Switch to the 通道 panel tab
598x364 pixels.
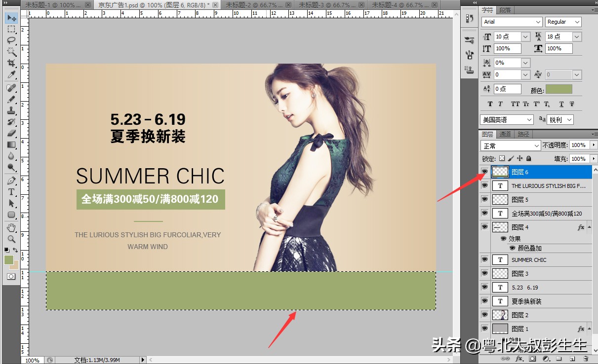(504, 134)
